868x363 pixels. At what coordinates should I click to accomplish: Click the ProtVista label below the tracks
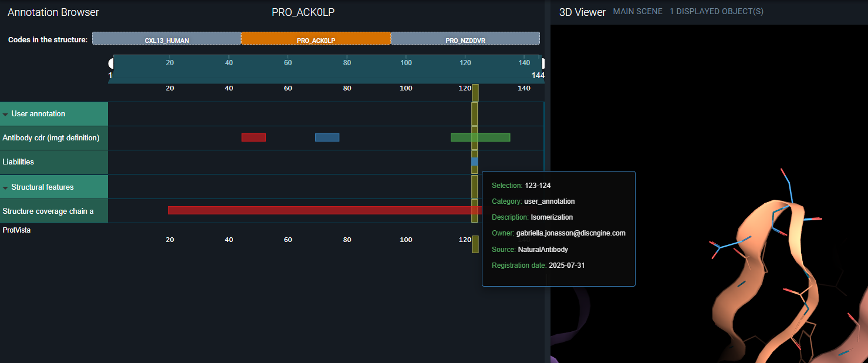coord(16,230)
